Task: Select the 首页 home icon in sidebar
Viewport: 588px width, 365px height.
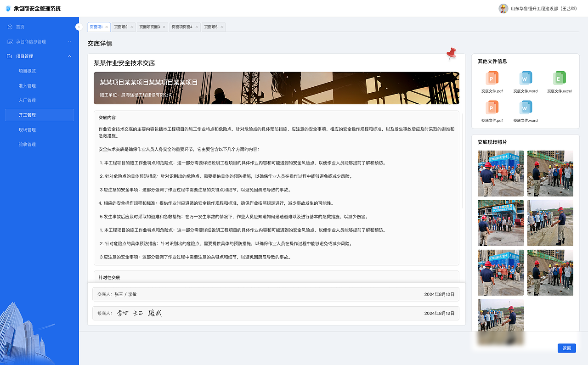Action: tap(10, 27)
